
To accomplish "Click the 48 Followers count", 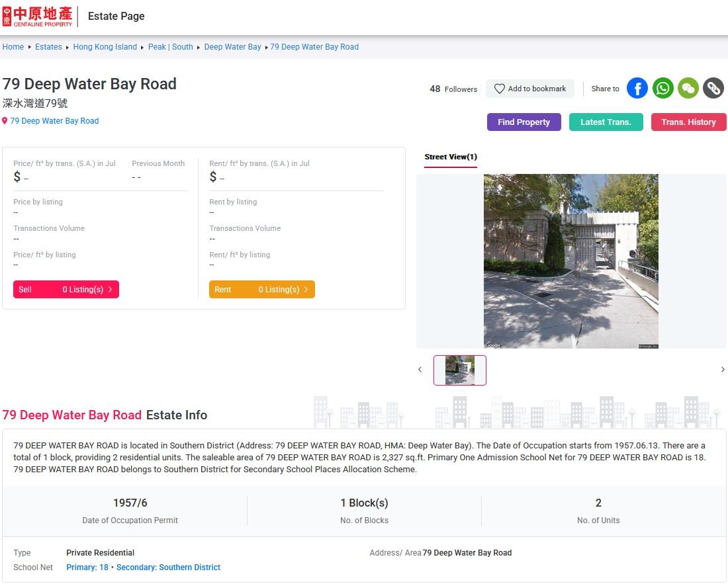I will click(453, 89).
